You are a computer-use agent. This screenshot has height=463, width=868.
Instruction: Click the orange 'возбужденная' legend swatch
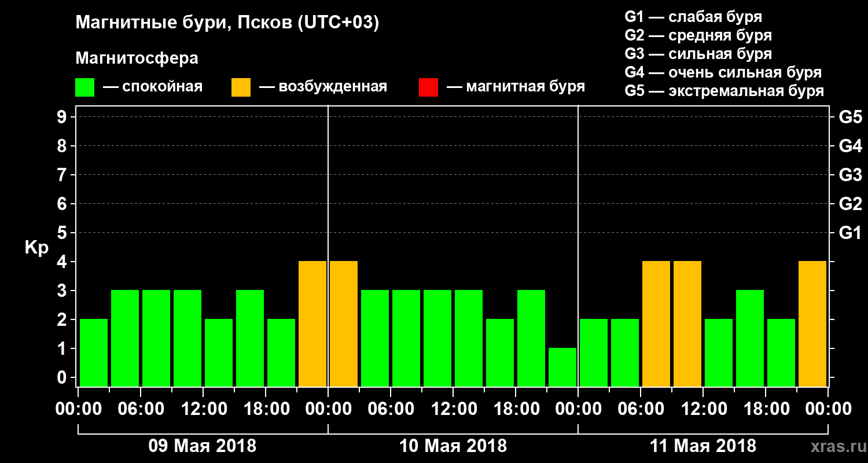241,87
